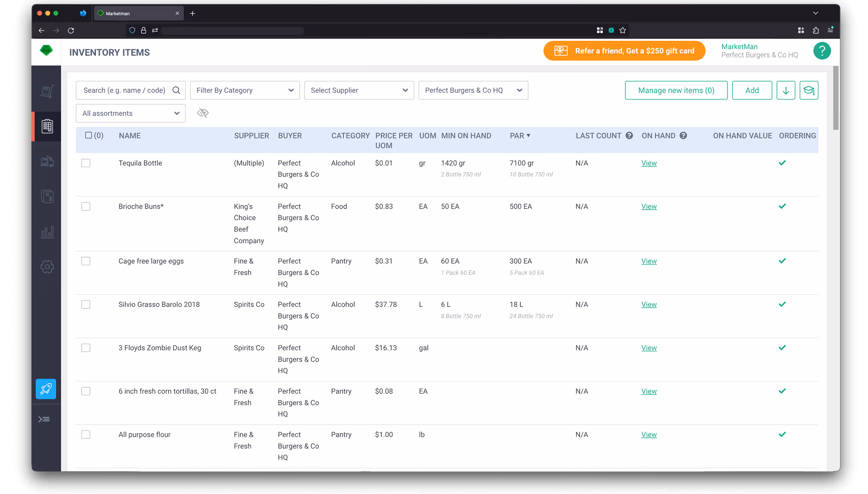868x494 pixels.
Task: Click the Cage free large eggs name
Action: click(x=151, y=261)
